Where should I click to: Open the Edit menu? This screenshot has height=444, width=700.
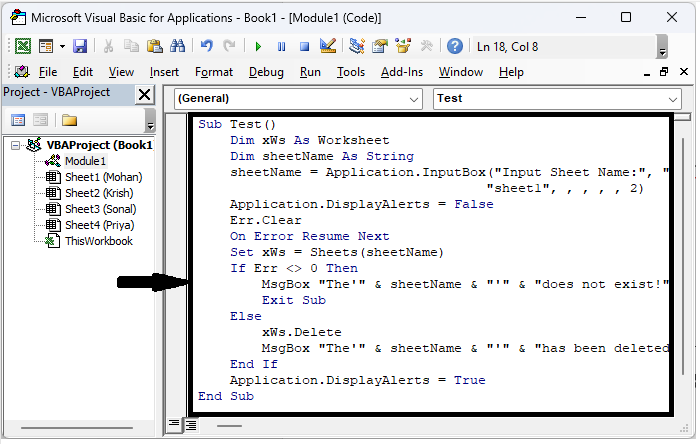(83, 72)
